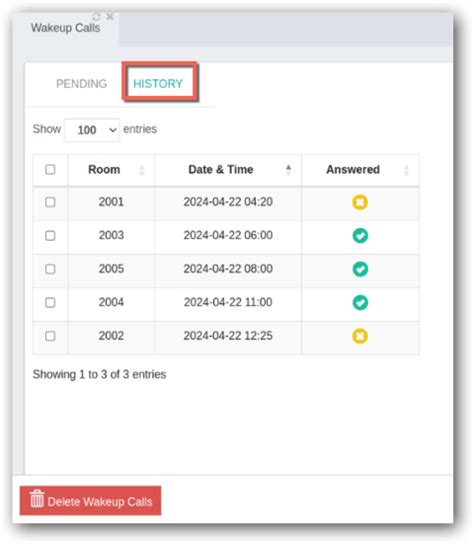474x544 pixels.
Task: Open the Show entries dropdown
Action: [92, 130]
